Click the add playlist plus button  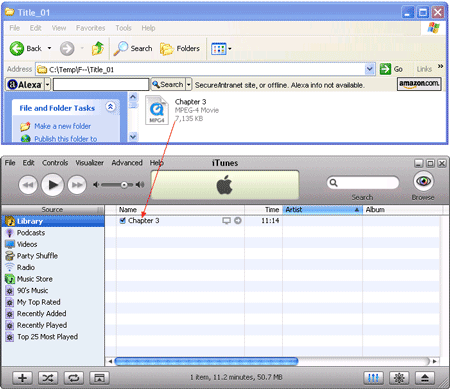coord(22,378)
